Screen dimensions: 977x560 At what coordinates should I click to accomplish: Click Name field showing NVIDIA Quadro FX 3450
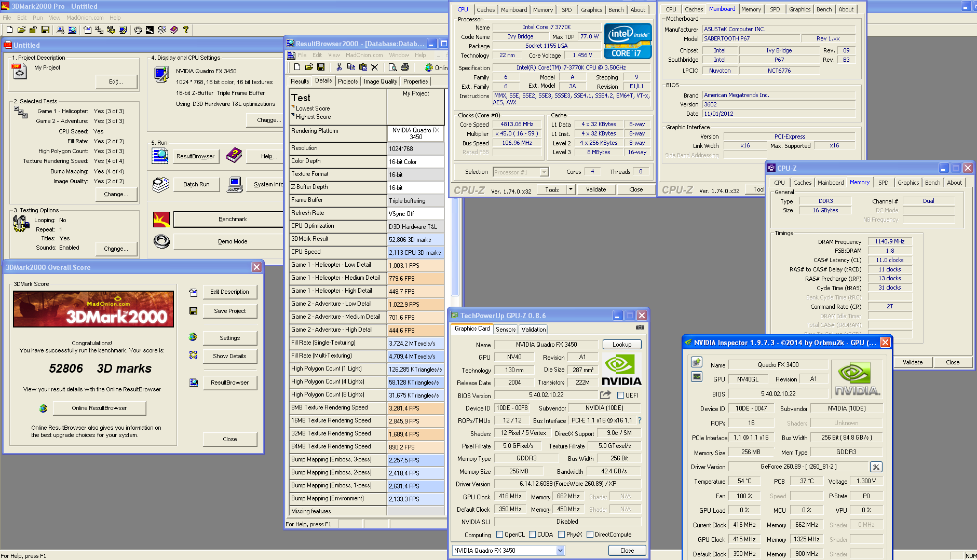click(x=546, y=345)
